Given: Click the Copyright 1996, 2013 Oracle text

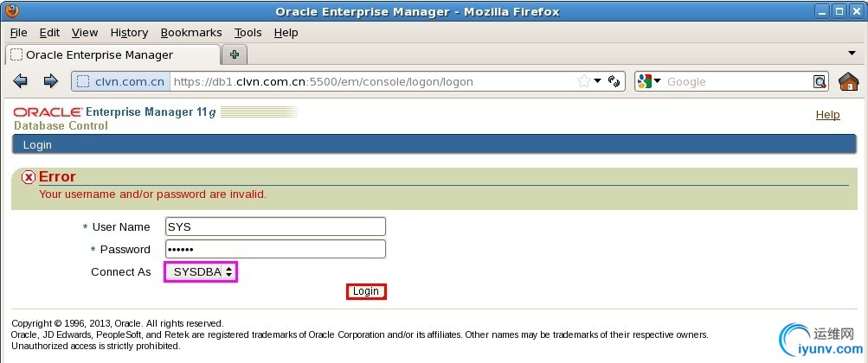Looking at the screenshot, I should pyautogui.click(x=118, y=323).
